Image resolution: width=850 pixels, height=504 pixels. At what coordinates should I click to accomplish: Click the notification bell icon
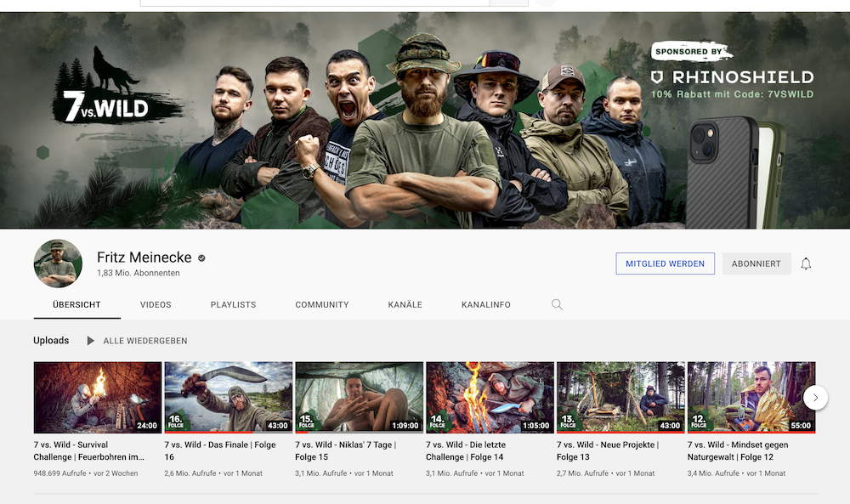(x=806, y=263)
